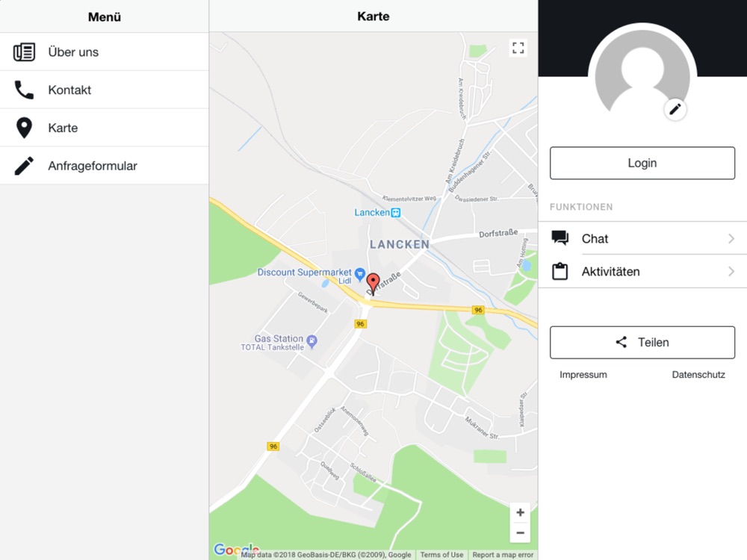Image resolution: width=747 pixels, height=560 pixels.
Task: Click the newspaper icon beside Über uns
Action: coord(24,52)
